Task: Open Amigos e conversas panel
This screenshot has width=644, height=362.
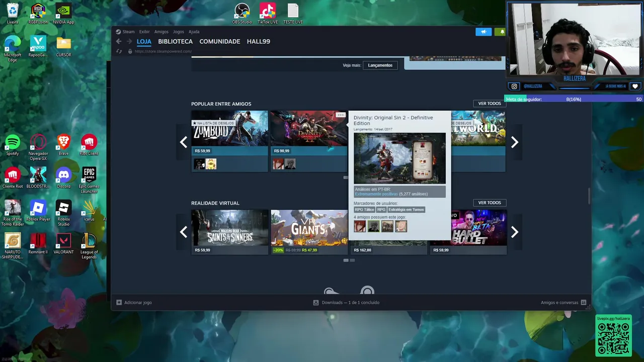Action: [563, 303]
